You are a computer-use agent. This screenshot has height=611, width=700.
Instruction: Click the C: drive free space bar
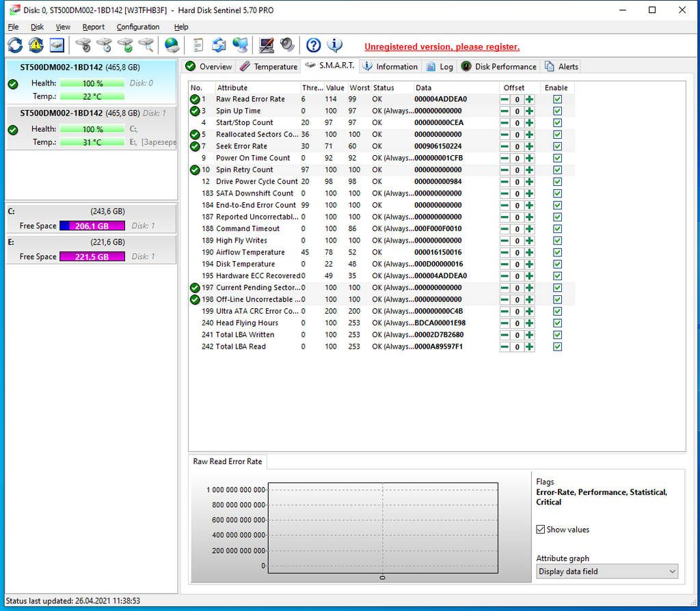(x=92, y=226)
